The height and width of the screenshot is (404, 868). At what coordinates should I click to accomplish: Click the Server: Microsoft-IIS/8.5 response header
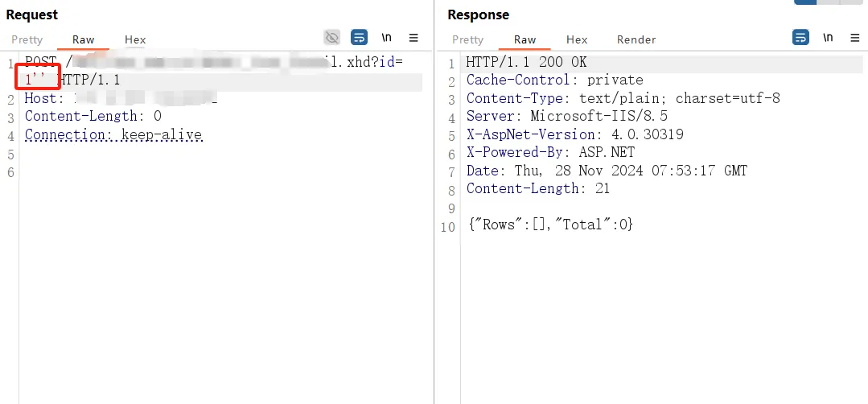click(x=567, y=116)
